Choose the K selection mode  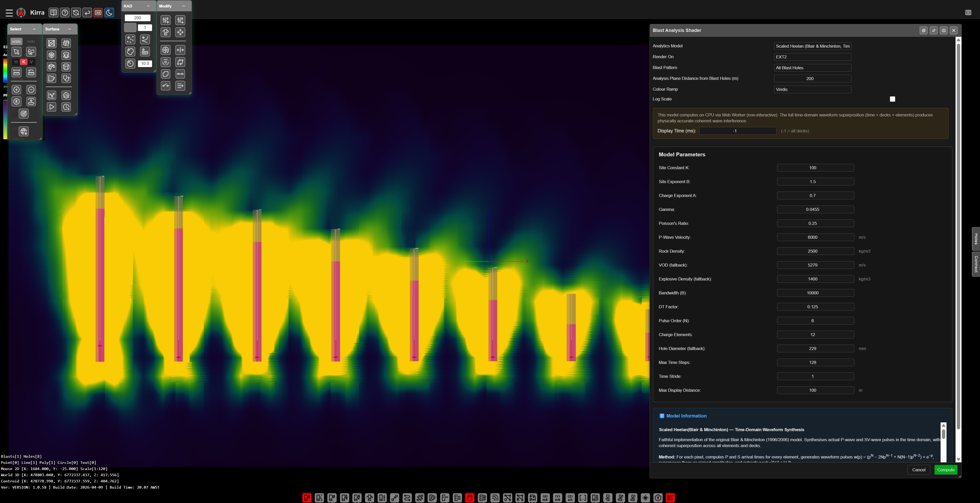24,62
